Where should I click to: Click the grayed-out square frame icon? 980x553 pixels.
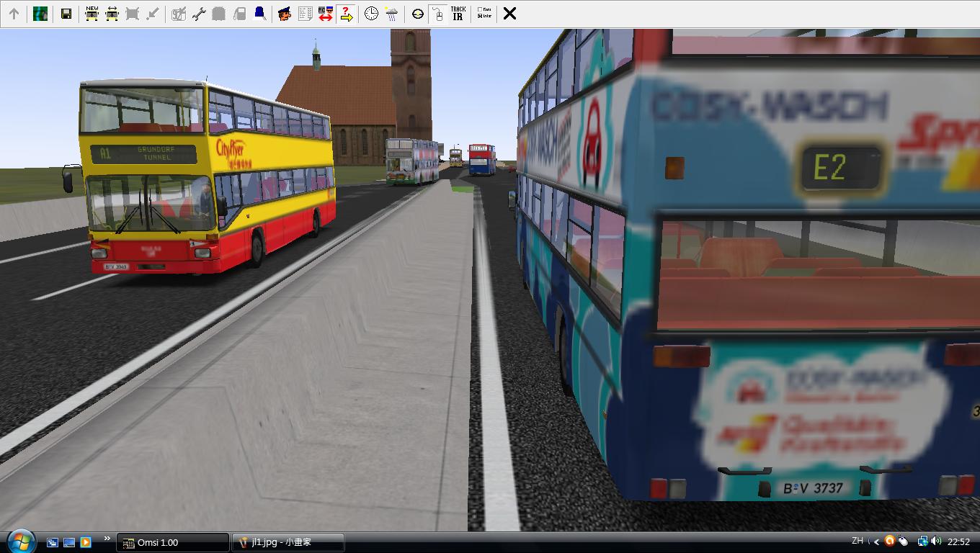[132, 14]
